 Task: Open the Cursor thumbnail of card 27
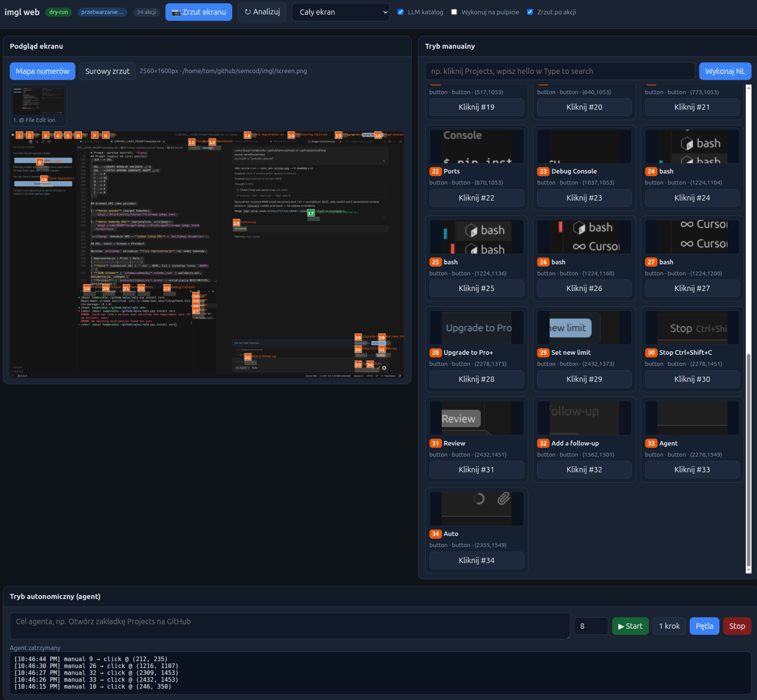pos(692,237)
